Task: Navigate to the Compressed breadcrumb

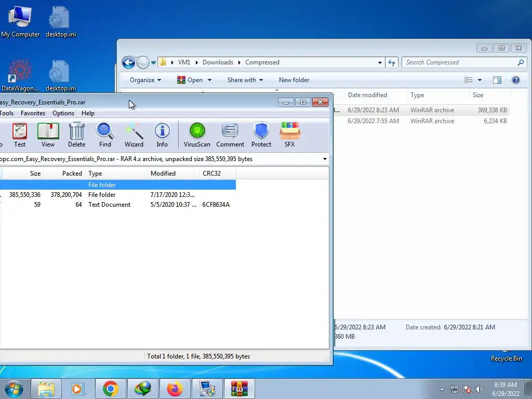Action: pos(262,62)
